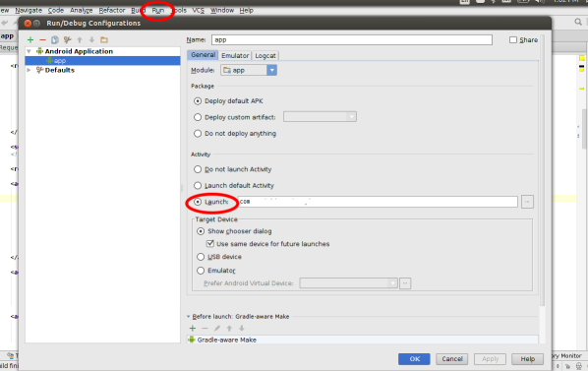Image resolution: width=588 pixels, height=371 pixels.
Task: Choose Launch default Activity
Action: coord(198,186)
